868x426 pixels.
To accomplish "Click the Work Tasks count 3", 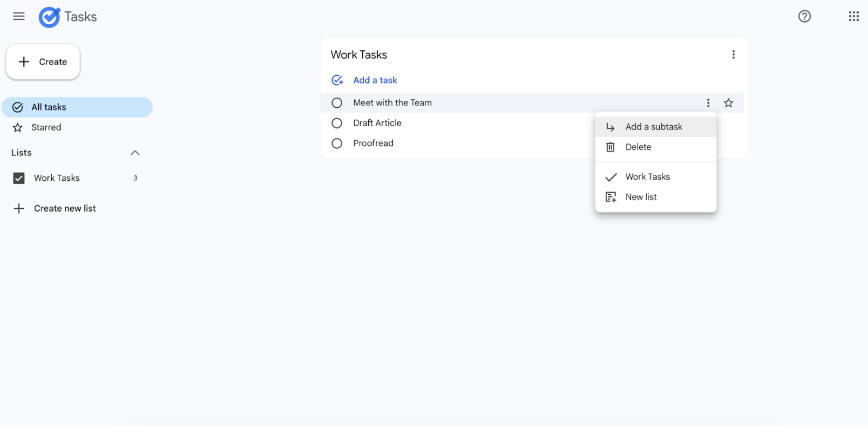I will click(x=136, y=178).
